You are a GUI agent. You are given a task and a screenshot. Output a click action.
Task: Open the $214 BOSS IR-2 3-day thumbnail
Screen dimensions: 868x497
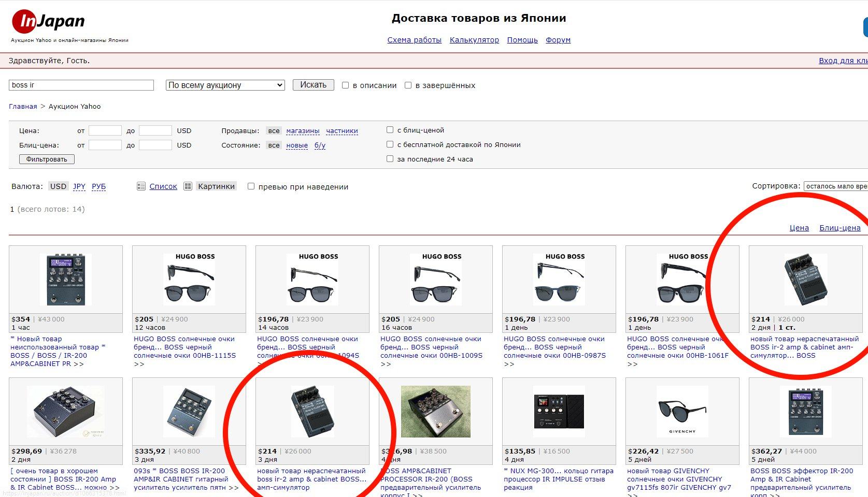312,412
